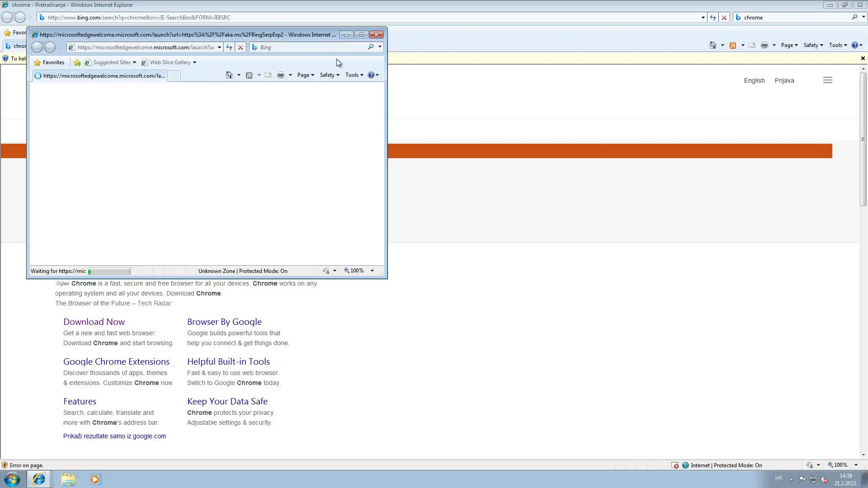
Task: Open the hamburger menu on Bing page
Action: pyautogui.click(x=828, y=80)
